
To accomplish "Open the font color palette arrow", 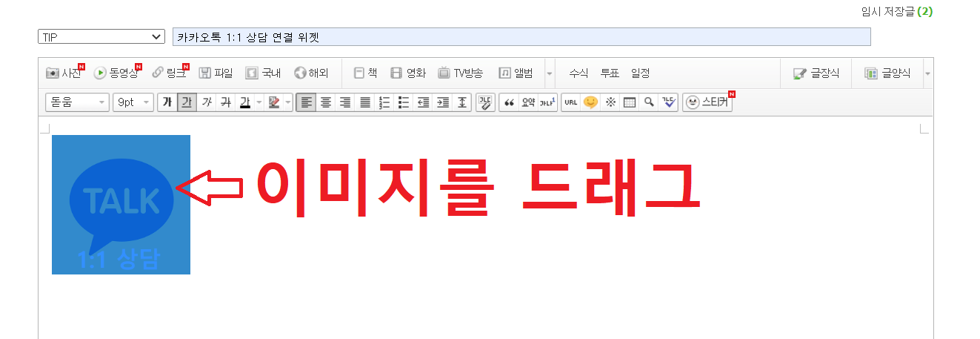I will coord(259,102).
